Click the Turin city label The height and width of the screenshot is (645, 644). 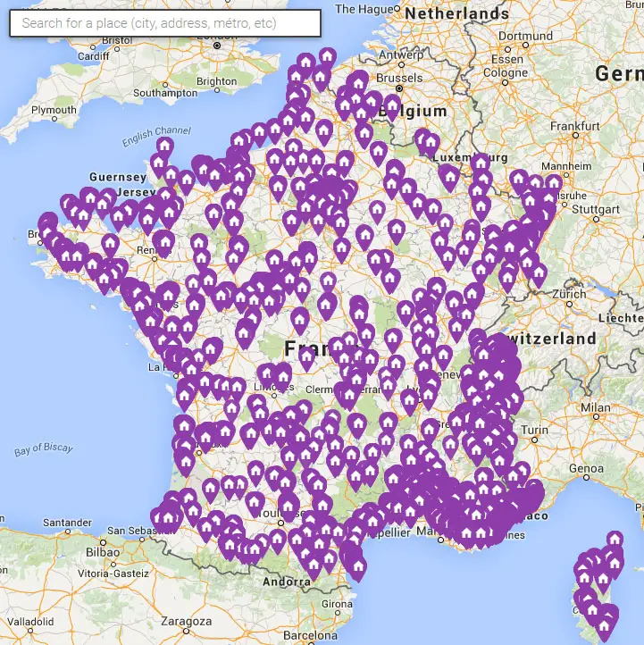[x=534, y=431]
